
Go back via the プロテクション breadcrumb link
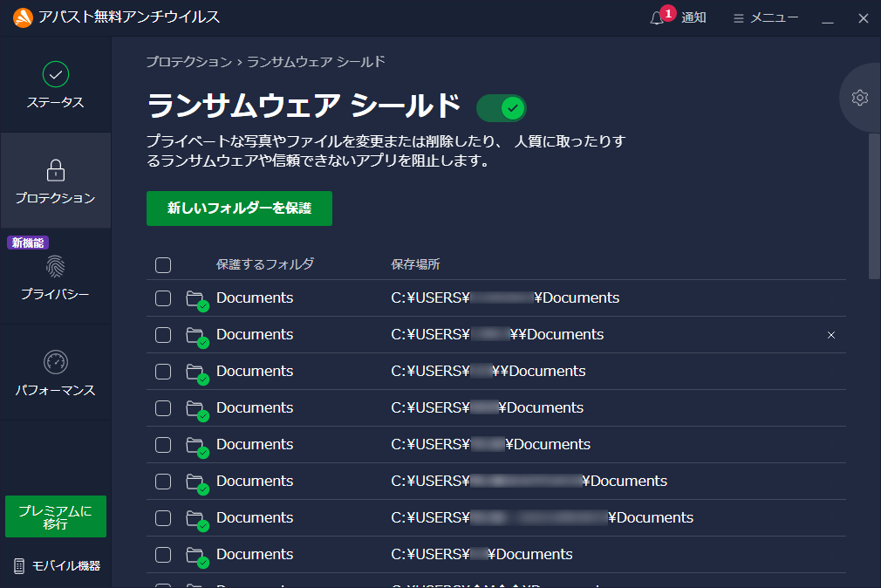[x=188, y=62]
